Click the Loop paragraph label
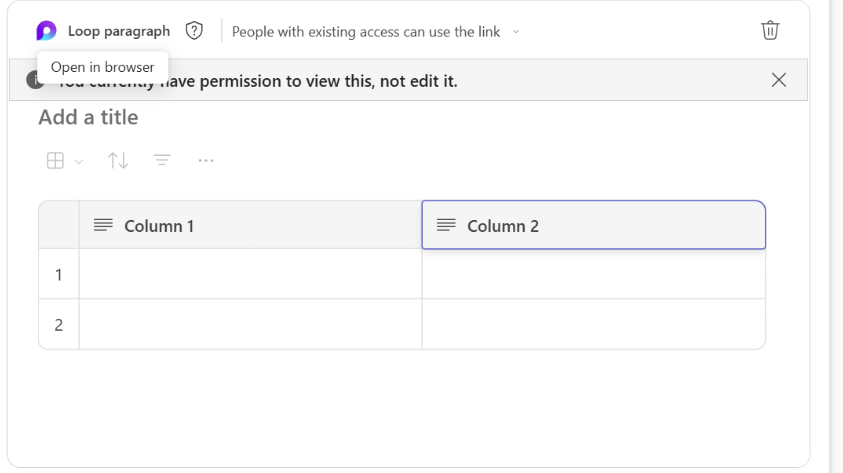Viewport: 843px width, 473px height. 118,31
